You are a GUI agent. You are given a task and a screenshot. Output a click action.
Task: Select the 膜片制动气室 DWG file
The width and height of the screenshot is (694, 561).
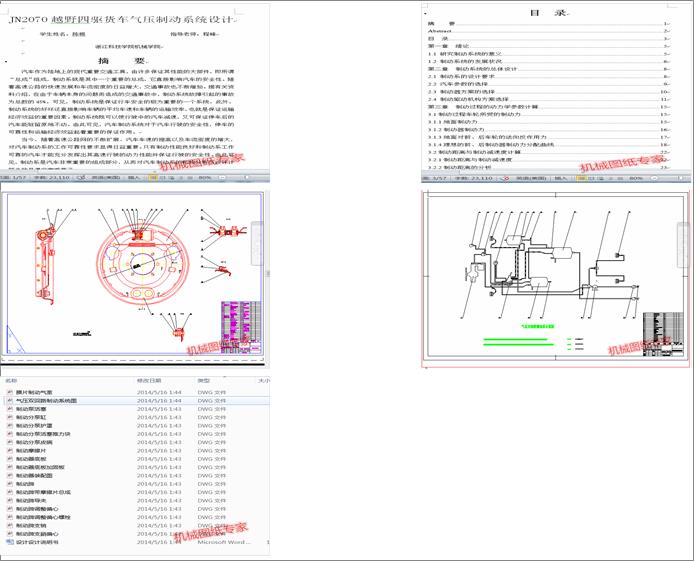point(136,392)
